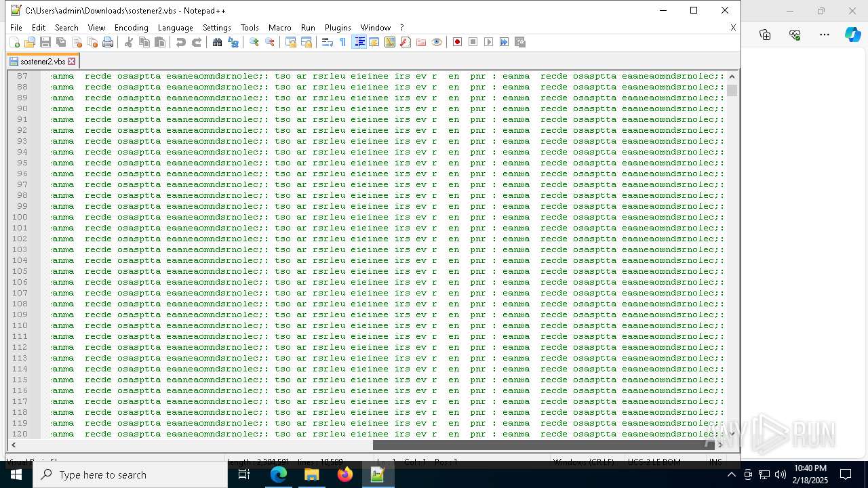Open Task View on the taskbar
The width and height of the screenshot is (868, 488).
pyautogui.click(x=244, y=474)
